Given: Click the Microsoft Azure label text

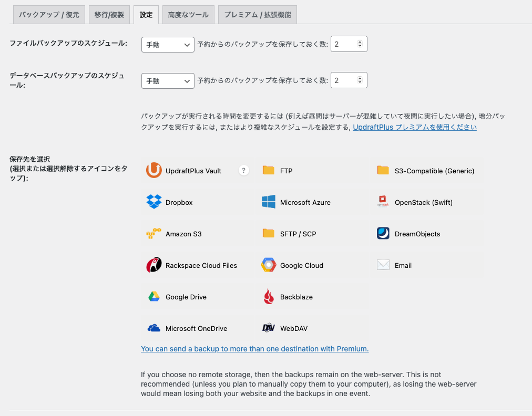Looking at the screenshot, I should (305, 202).
